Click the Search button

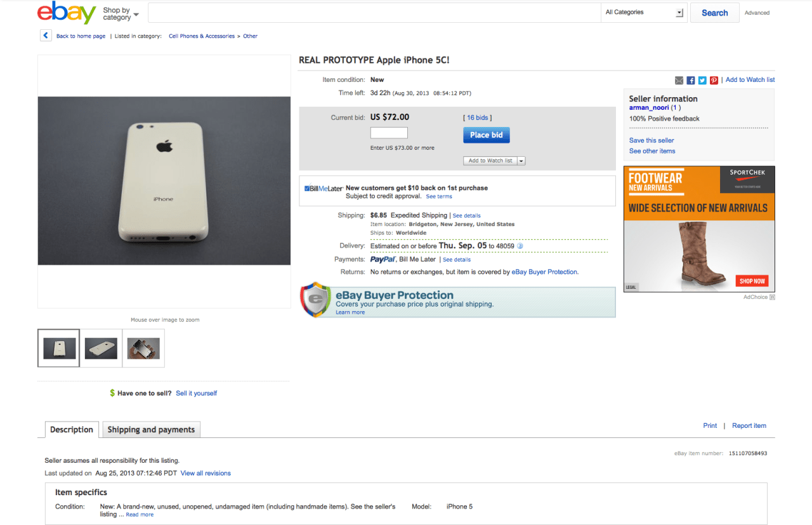(x=714, y=13)
